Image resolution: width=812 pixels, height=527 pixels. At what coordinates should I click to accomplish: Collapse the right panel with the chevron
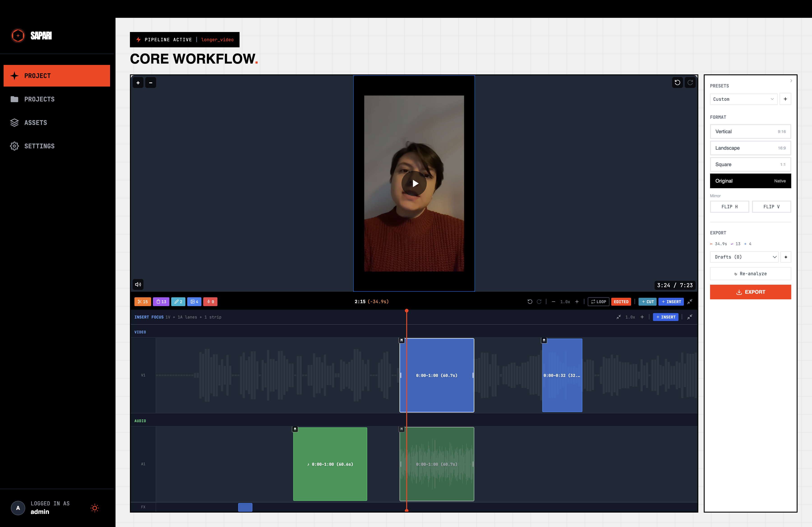791,81
